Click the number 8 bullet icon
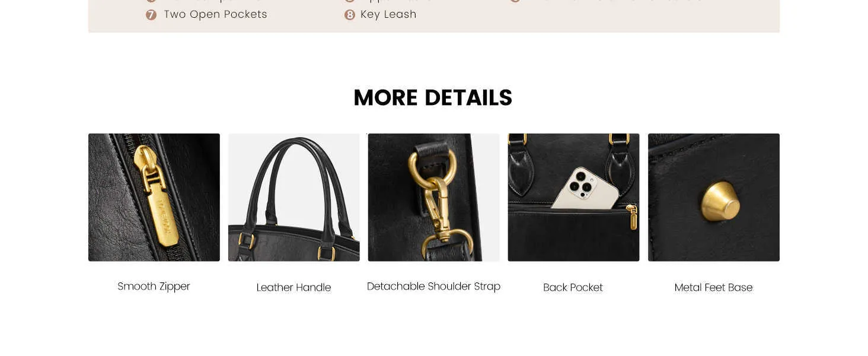868x356 pixels. pos(350,15)
